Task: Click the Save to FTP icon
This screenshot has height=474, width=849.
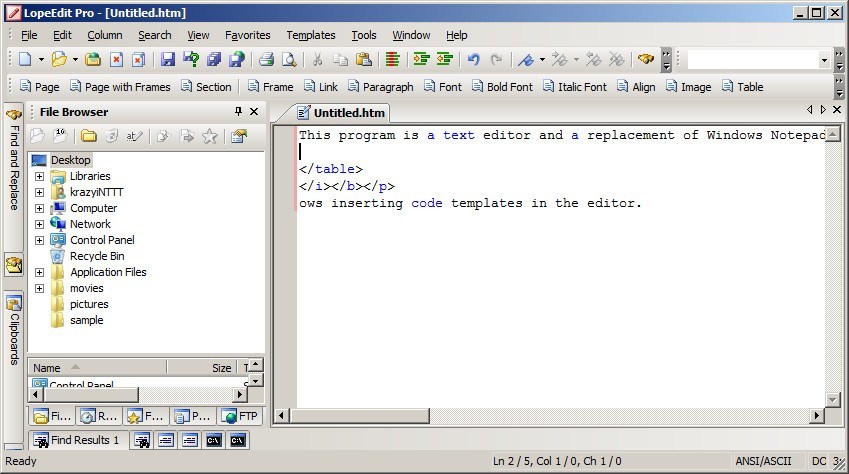Action: [237, 59]
